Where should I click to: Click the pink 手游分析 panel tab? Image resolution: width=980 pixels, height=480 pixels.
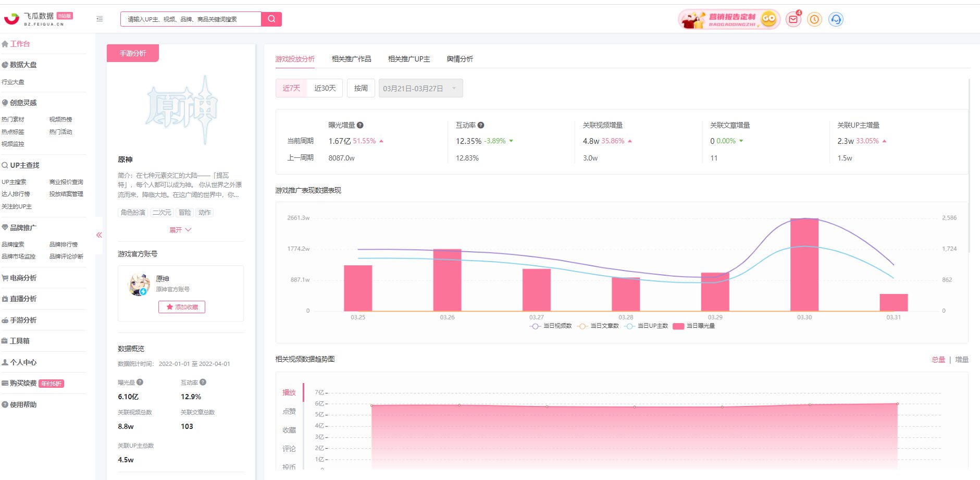pyautogui.click(x=133, y=53)
